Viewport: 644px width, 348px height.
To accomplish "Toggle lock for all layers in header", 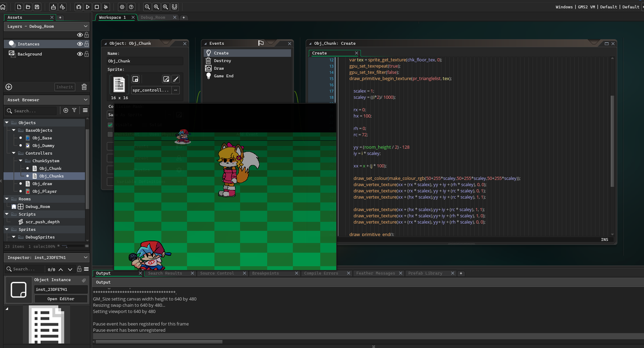I will [x=86, y=35].
